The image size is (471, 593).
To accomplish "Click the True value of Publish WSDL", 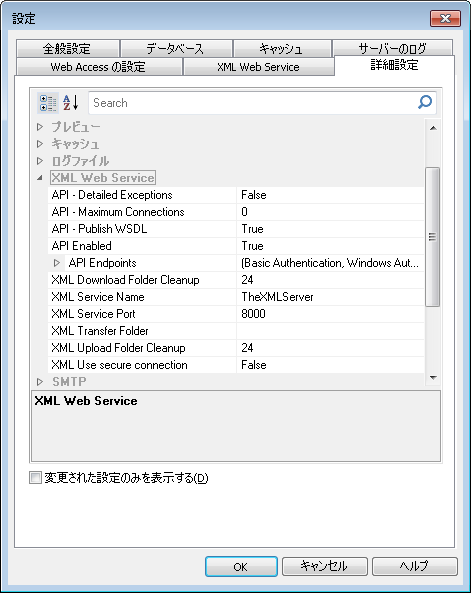I will (x=330, y=229).
